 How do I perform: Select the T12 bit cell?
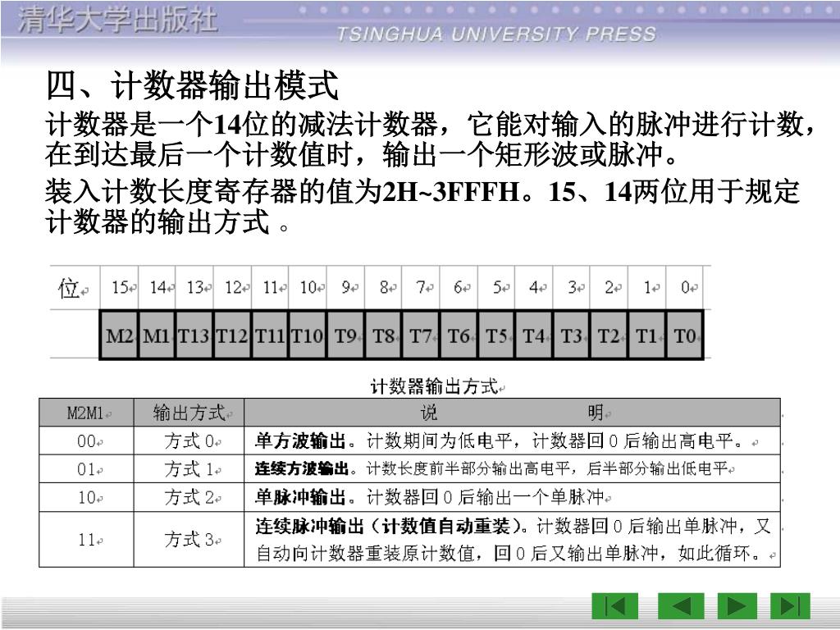tap(232, 336)
